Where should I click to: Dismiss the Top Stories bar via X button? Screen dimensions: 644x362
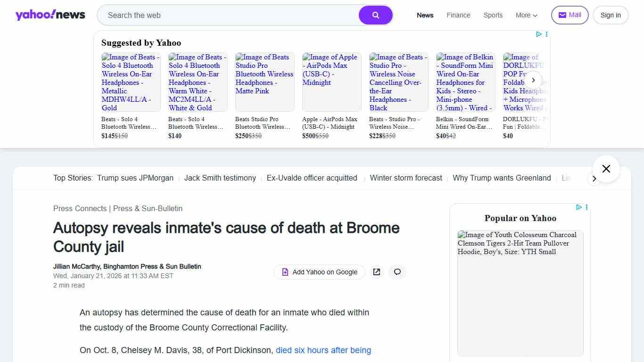point(606,168)
